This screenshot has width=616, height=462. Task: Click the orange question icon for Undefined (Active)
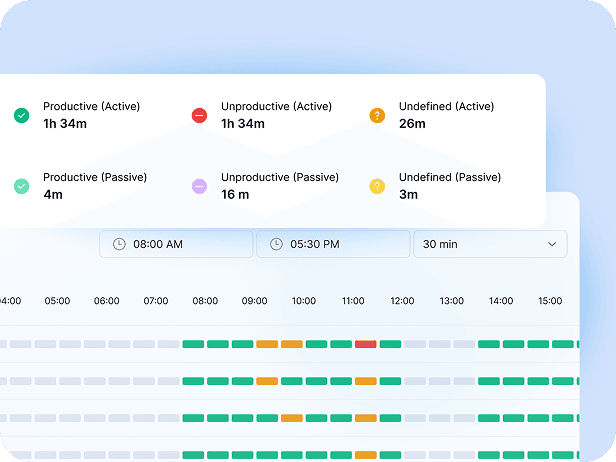(x=377, y=116)
